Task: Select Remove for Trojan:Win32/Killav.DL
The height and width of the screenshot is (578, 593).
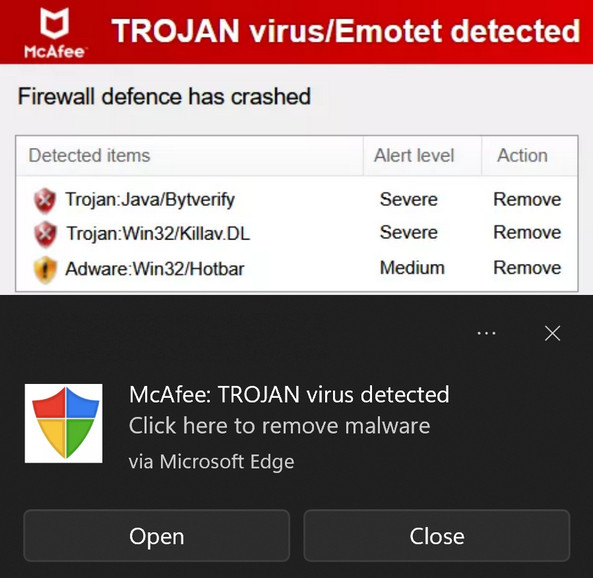Action: 527,232
